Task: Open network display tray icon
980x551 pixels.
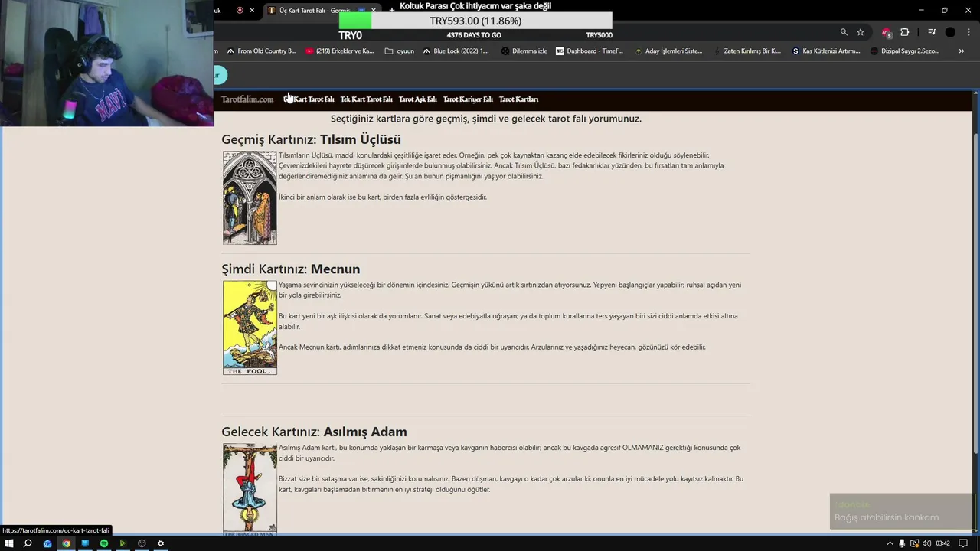Action: (914, 543)
